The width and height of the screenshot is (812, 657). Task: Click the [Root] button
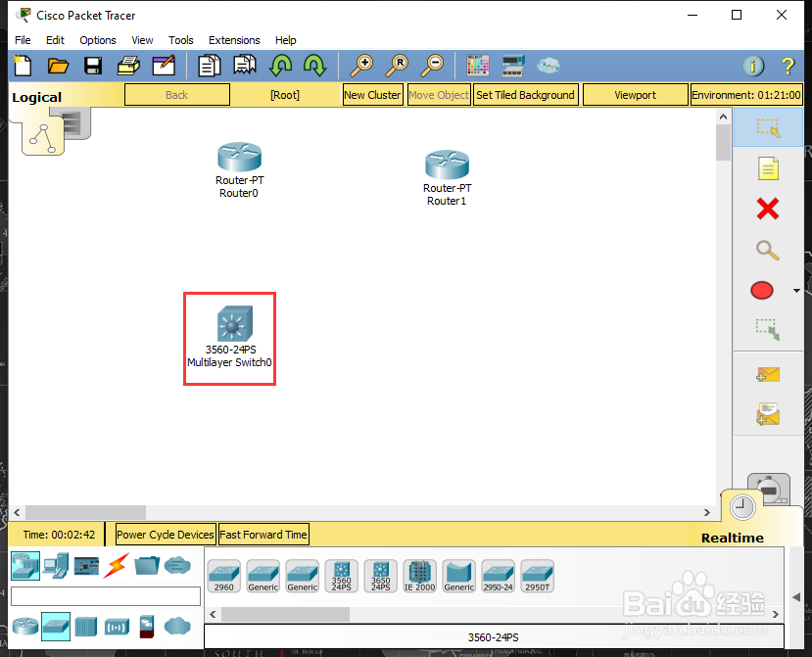coord(285,95)
